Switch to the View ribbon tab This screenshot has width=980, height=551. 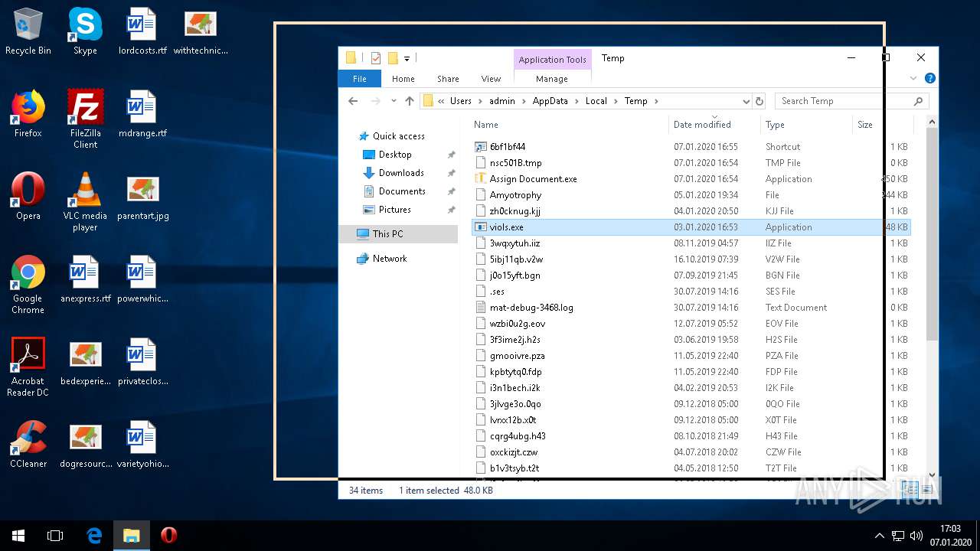pos(491,79)
